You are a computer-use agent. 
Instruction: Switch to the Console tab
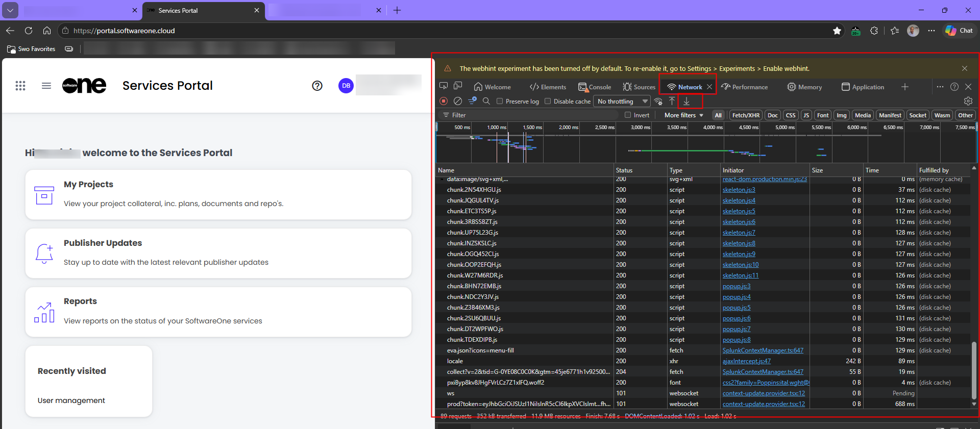(x=595, y=87)
